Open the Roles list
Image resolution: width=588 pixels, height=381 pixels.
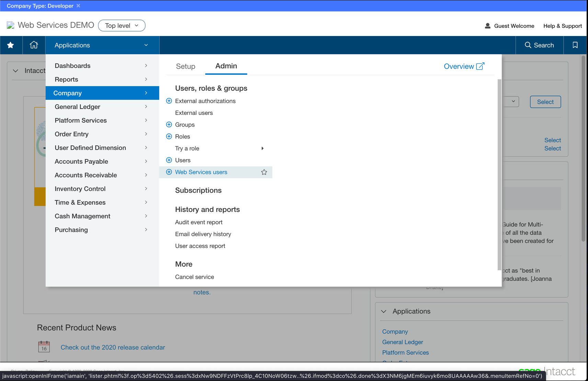point(182,136)
